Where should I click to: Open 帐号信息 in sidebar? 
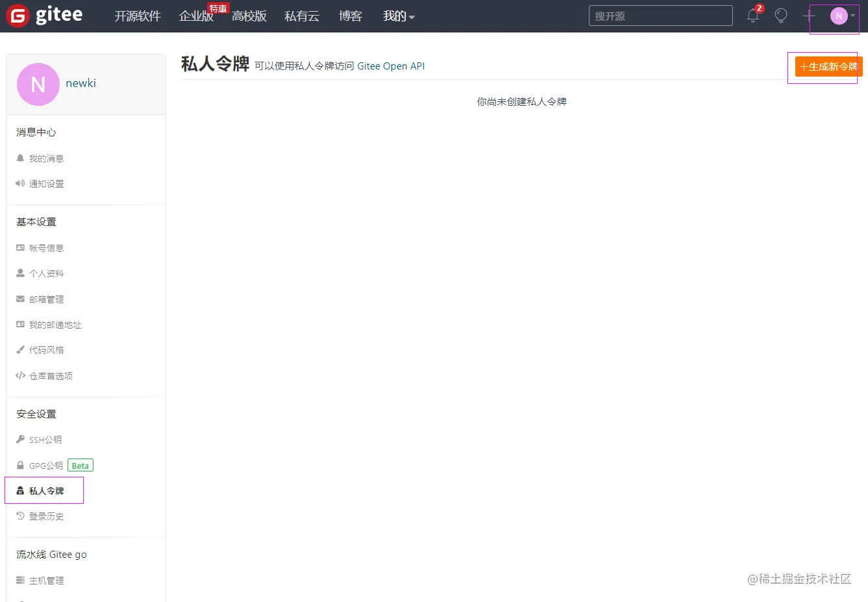click(x=46, y=248)
